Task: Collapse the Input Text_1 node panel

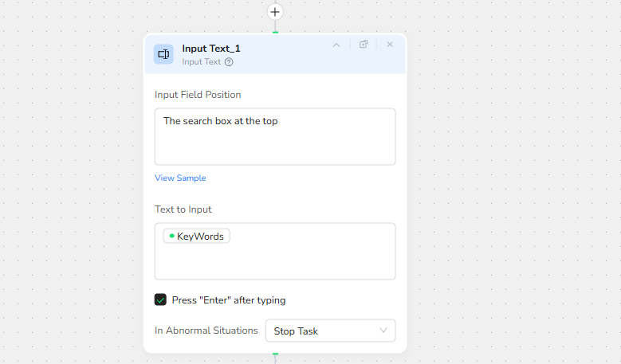Action: tap(336, 45)
